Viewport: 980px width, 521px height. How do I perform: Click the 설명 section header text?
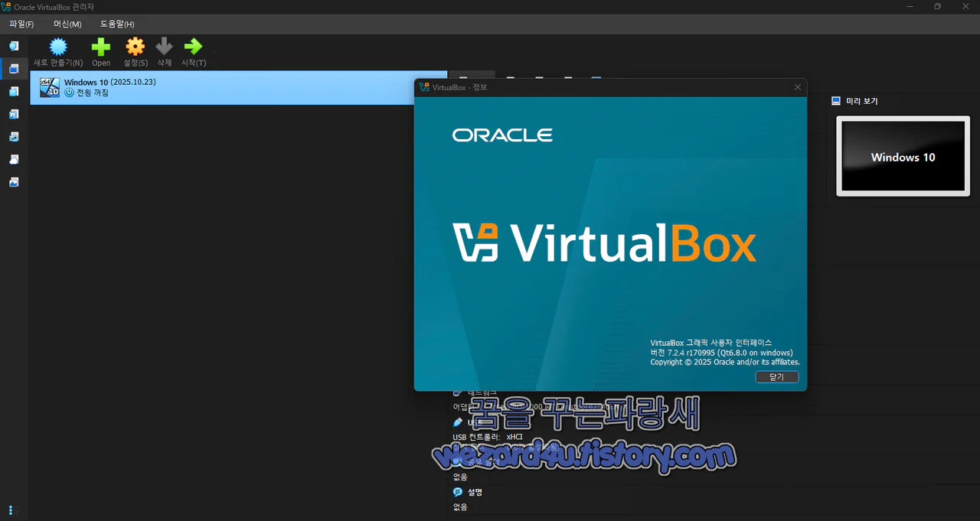[475, 492]
